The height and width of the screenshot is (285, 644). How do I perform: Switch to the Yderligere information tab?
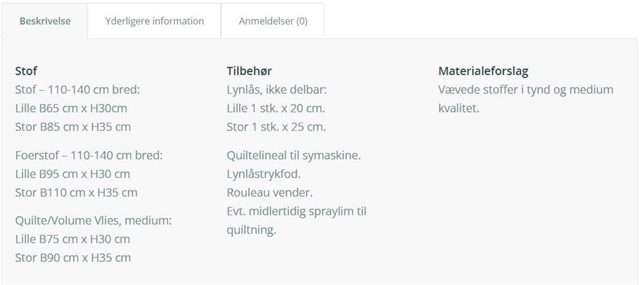[x=155, y=21]
